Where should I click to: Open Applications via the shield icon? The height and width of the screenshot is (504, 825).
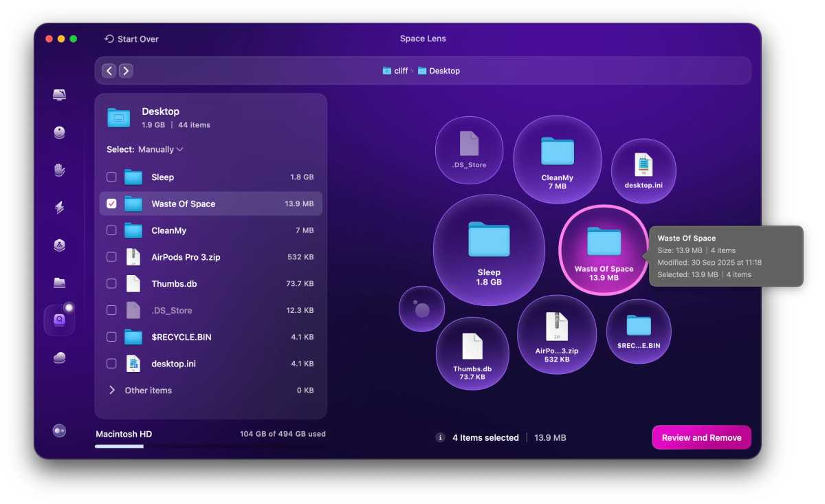point(59,245)
